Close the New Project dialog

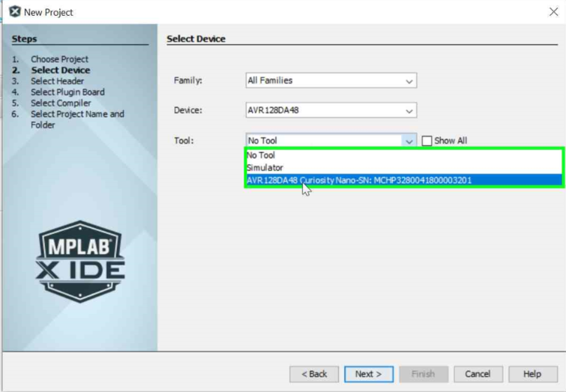point(553,12)
